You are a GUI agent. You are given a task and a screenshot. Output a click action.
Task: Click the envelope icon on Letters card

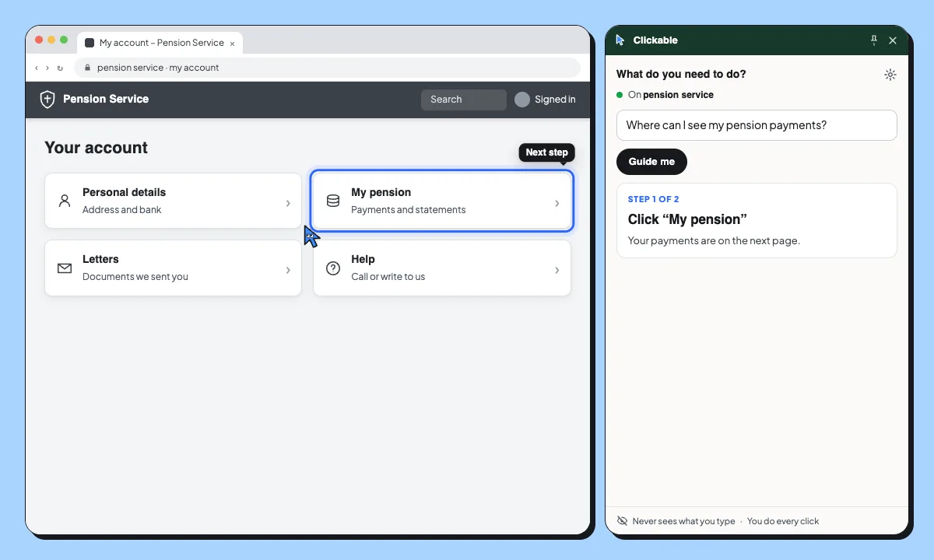click(x=65, y=268)
